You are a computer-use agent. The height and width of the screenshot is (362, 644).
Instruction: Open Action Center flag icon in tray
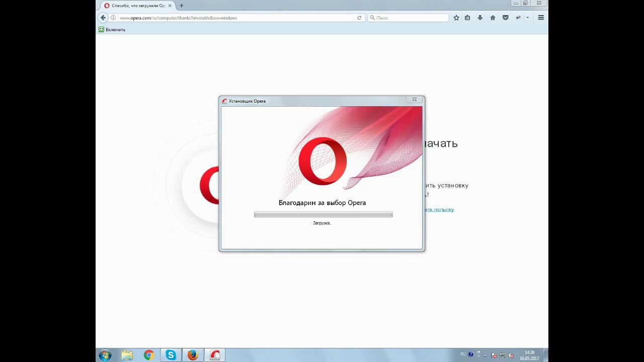(494, 355)
